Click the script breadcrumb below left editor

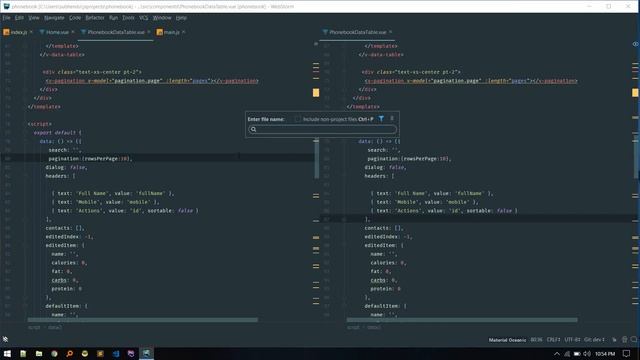[x=34, y=327]
